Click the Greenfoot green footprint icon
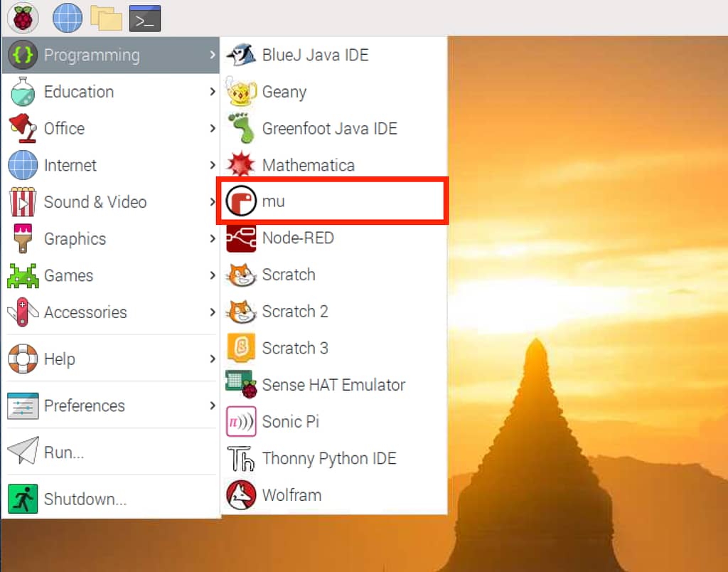 (242, 128)
